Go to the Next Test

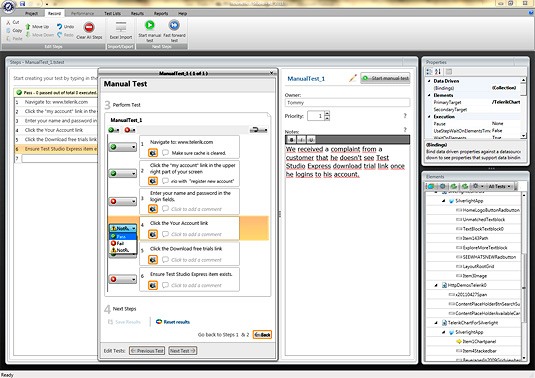coord(182,351)
